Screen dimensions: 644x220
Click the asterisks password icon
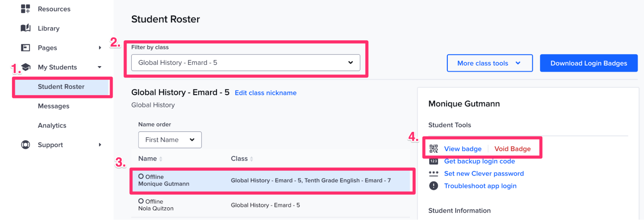(x=433, y=173)
